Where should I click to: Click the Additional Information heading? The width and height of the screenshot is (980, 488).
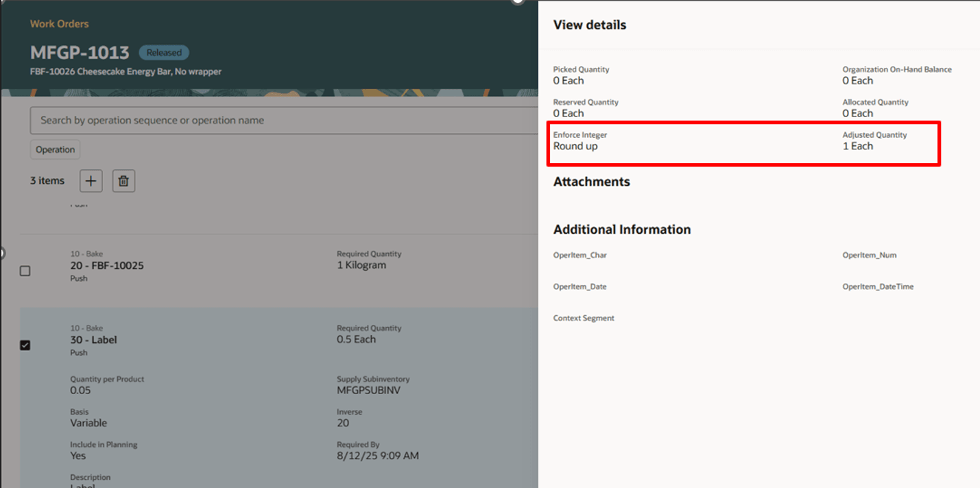[621, 229]
